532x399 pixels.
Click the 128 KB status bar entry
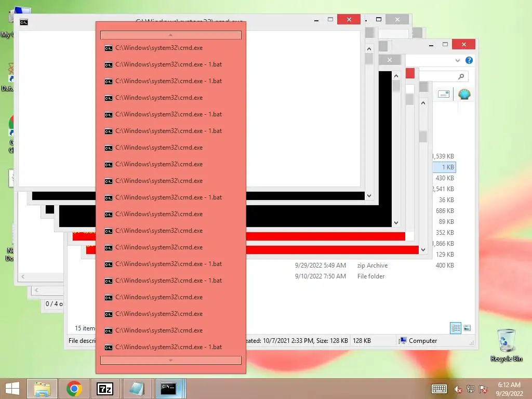[362, 341]
